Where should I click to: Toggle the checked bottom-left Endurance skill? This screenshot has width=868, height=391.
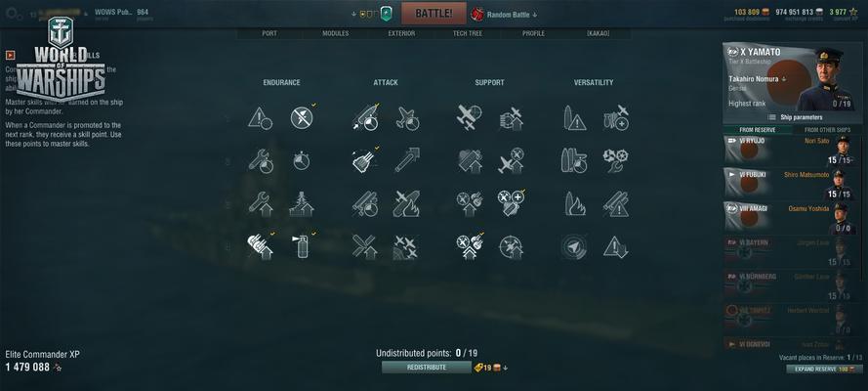[260, 246]
